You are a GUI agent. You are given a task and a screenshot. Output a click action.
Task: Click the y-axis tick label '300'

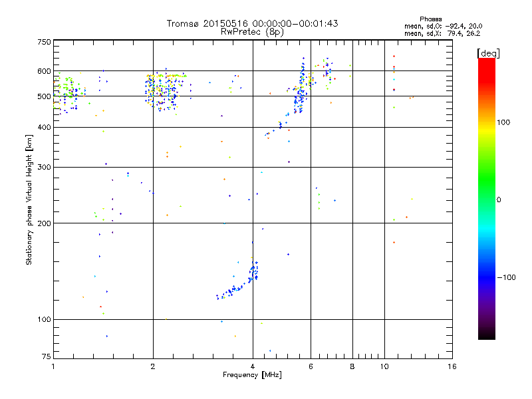(44, 168)
